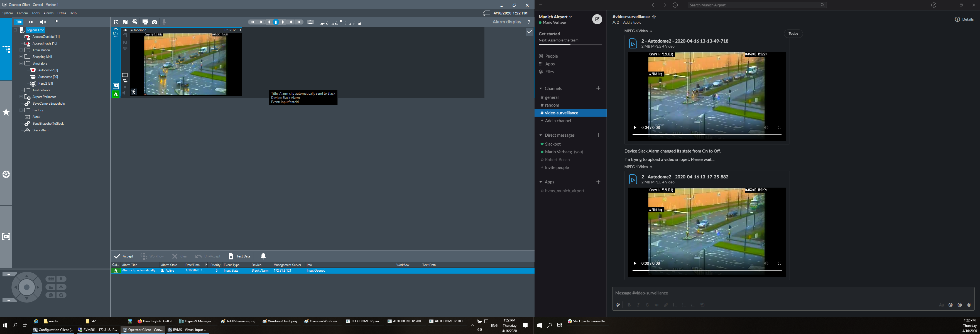Collapse the Simulators folder
The width and height of the screenshot is (980, 334).
coord(21,63)
